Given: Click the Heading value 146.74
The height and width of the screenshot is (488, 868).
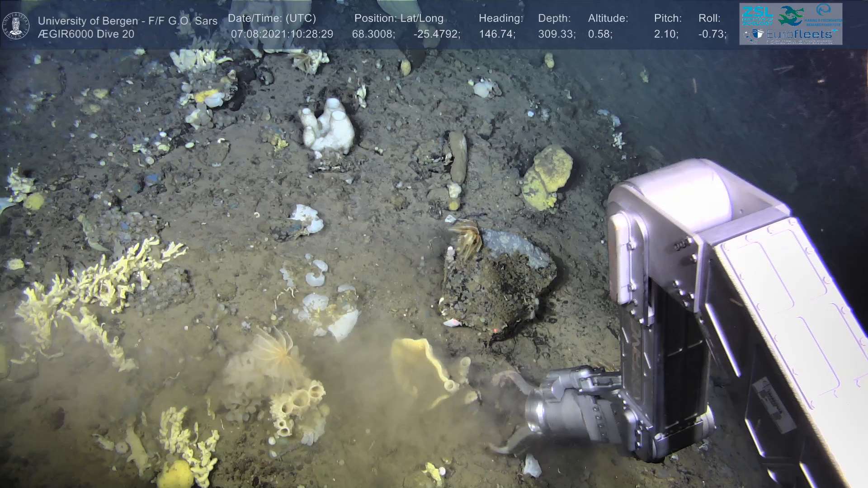Looking at the screenshot, I should click(x=497, y=34).
